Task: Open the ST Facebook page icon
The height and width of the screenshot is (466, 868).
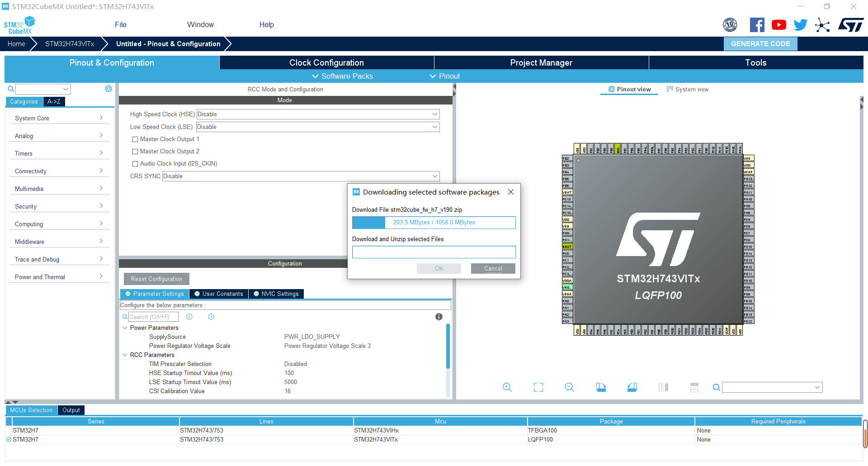Action: point(757,25)
